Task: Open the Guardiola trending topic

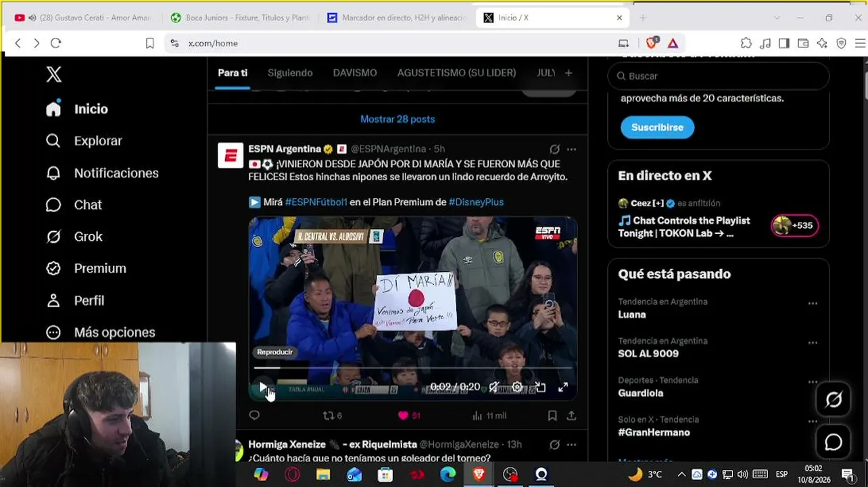Action: coord(640,393)
